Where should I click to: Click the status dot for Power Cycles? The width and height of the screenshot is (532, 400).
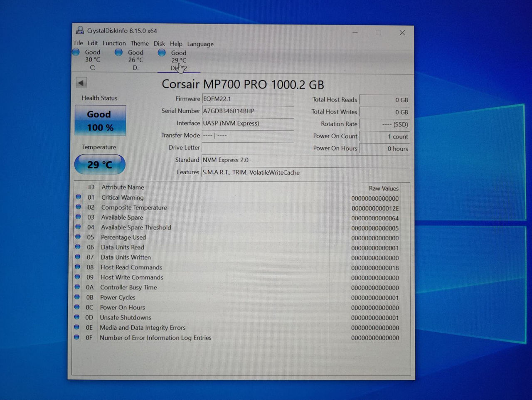click(x=77, y=297)
